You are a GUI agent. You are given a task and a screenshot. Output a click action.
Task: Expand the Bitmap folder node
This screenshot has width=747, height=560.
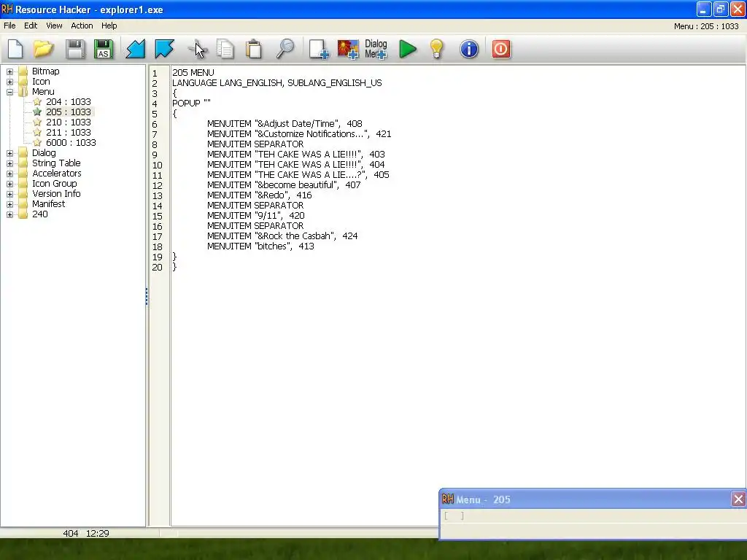click(9, 71)
